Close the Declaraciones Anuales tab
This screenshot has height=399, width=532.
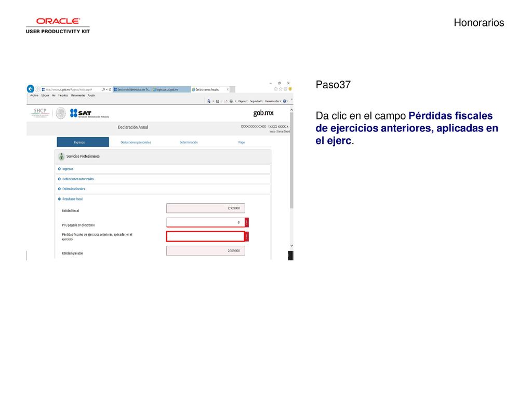tap(228, 89)
